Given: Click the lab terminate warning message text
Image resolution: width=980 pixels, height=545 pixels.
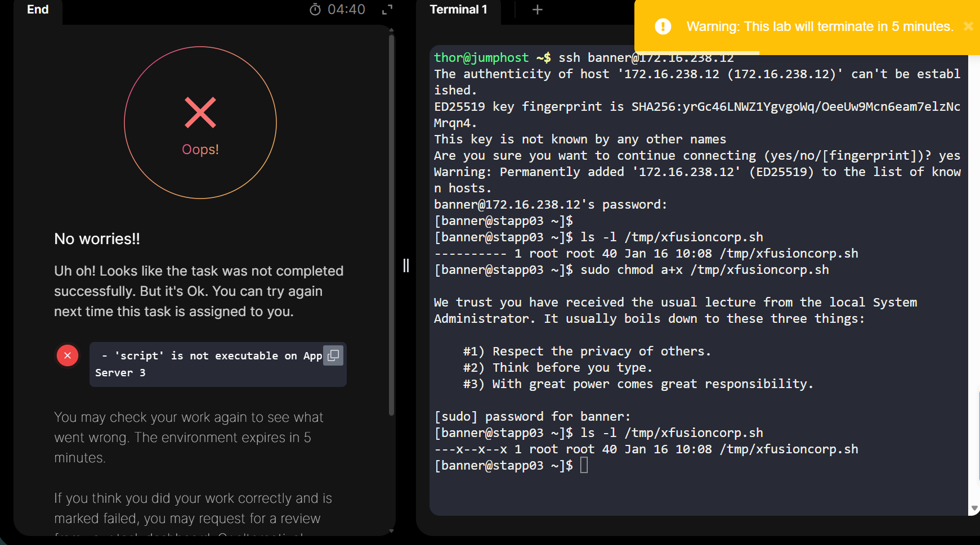Looking at the screenshot, I should 820,26.
